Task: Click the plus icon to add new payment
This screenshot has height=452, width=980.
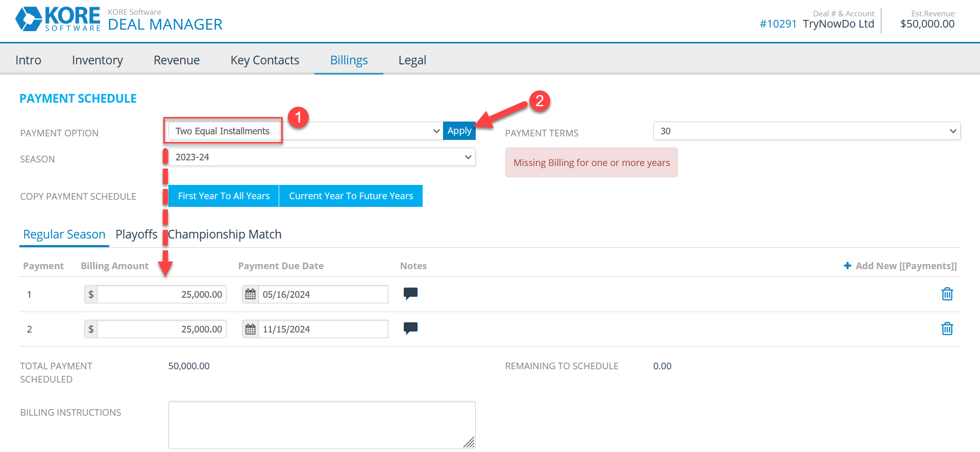Action: 847,266
